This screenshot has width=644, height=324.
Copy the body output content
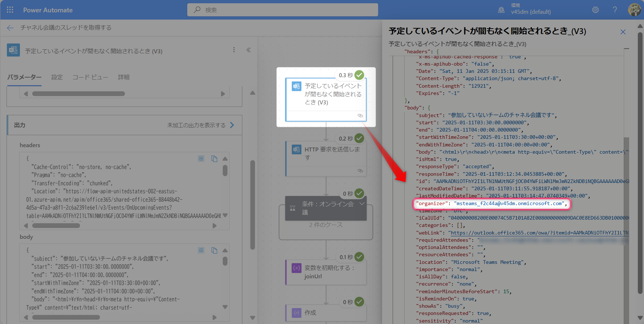click(x=214, y=250)
